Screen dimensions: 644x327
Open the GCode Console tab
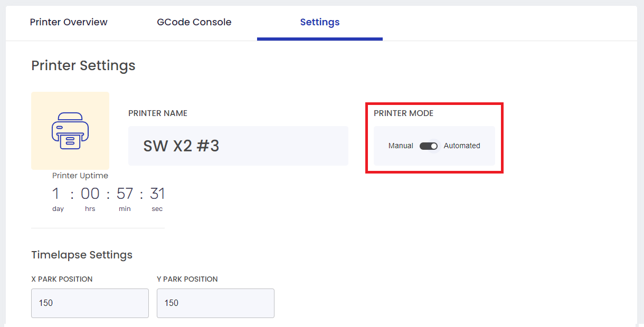point(194,22)
